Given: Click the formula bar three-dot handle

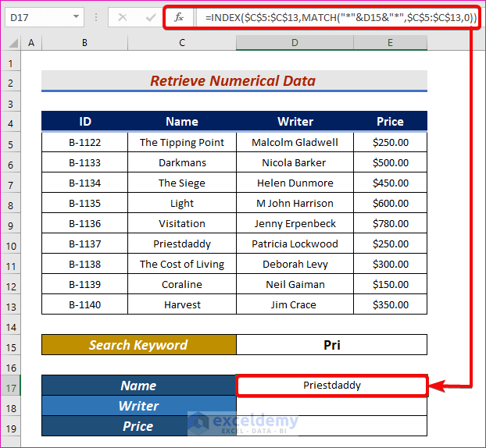Looking at the screenshot, I should pos(96,17).
